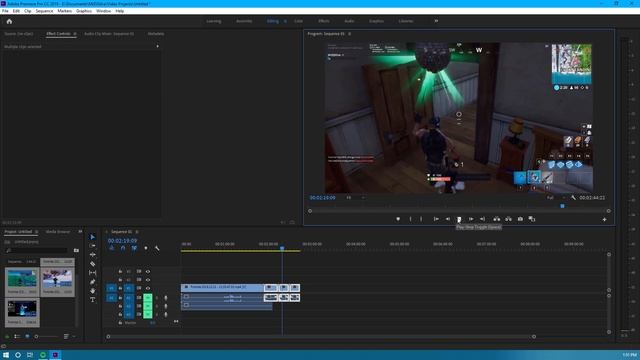
Task: Open Program monitor settings wrench
Action: pos(573,198)
